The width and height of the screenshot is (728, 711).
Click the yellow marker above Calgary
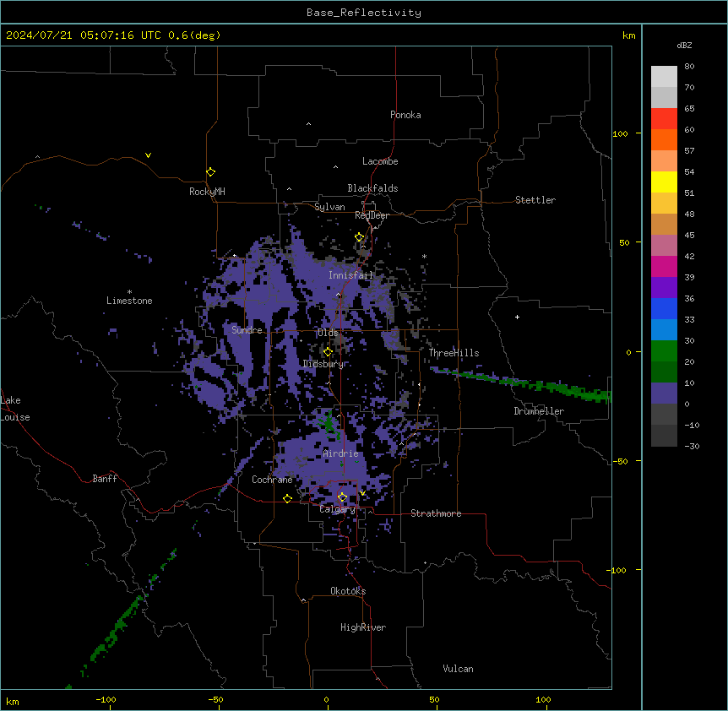coord(342,497)
